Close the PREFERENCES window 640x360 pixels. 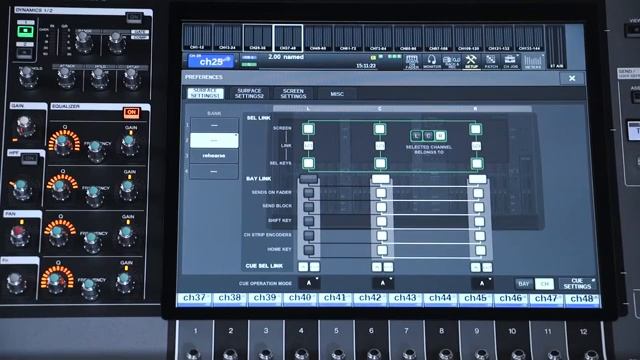click(x=572, y=78)
